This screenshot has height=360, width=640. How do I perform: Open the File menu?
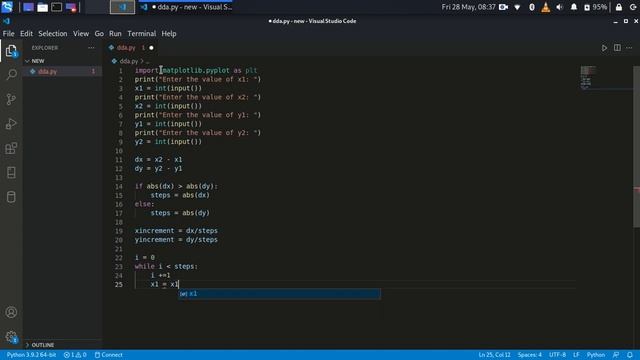8,33
